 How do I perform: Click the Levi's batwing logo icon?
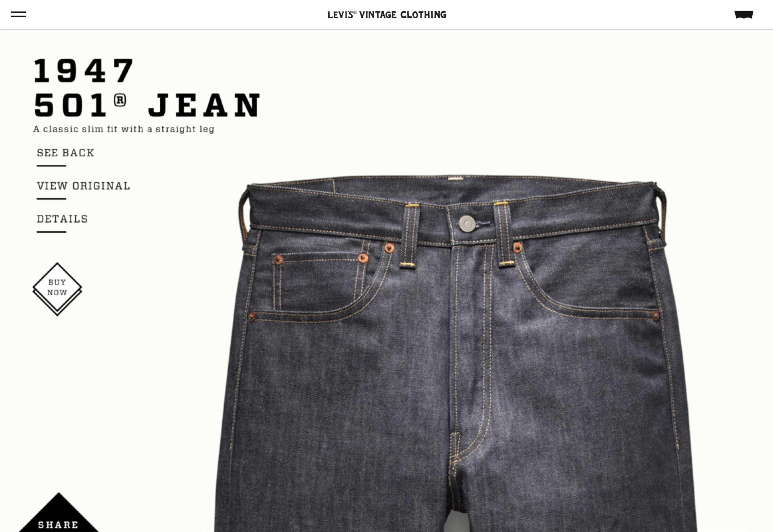pos(744,15)
